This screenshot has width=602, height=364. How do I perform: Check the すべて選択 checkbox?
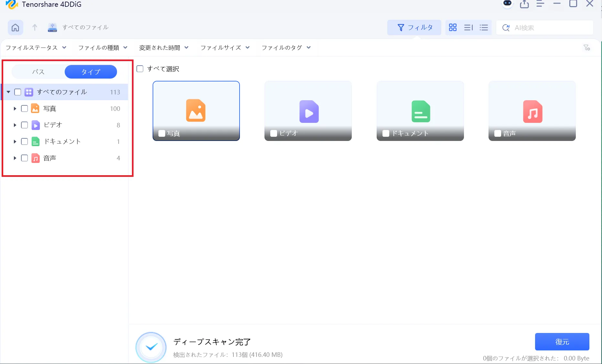(140, 69)
